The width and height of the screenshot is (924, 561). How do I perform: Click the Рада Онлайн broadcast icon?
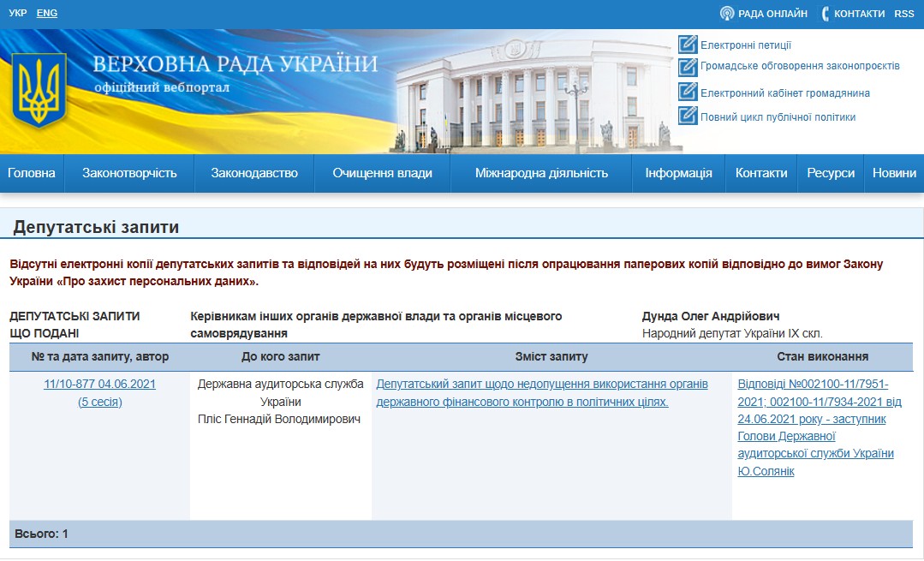click(727, 14)
